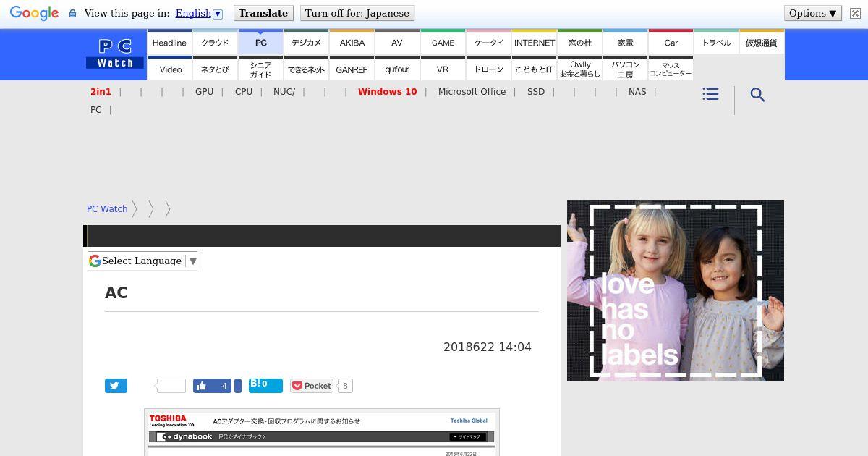Click the CPU topic link
Viewport: 868px width, 456px height.
244,92
